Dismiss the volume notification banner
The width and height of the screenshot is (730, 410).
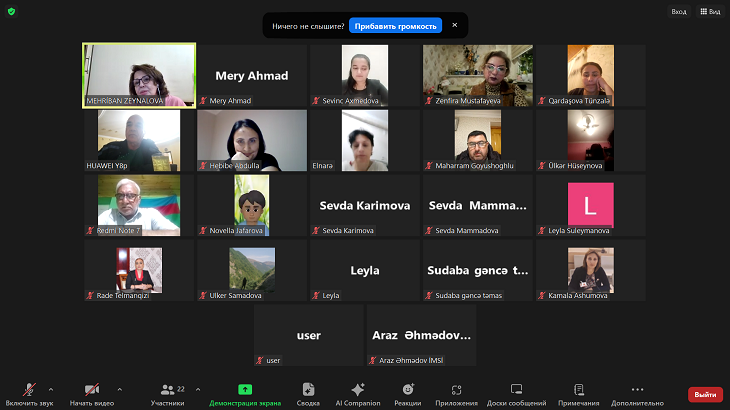point(455,25)
